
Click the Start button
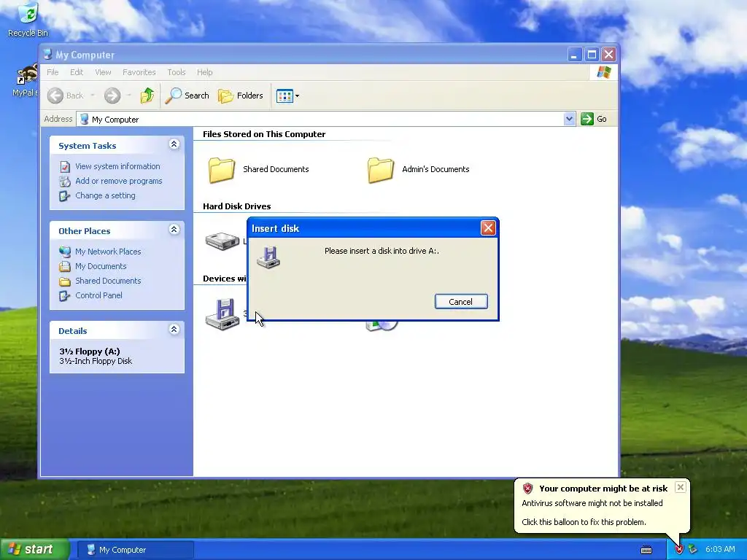(x=34, y=550)
